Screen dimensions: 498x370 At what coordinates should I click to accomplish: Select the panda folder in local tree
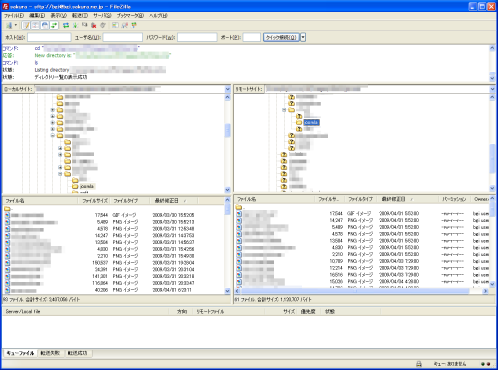point(87,186)
